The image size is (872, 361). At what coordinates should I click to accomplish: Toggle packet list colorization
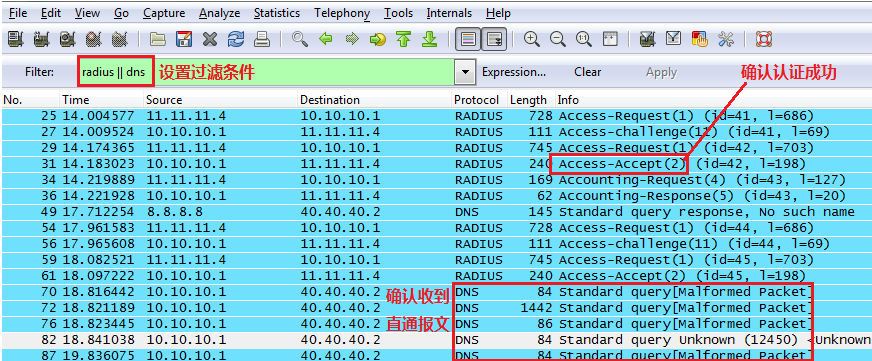coord(468,39)
